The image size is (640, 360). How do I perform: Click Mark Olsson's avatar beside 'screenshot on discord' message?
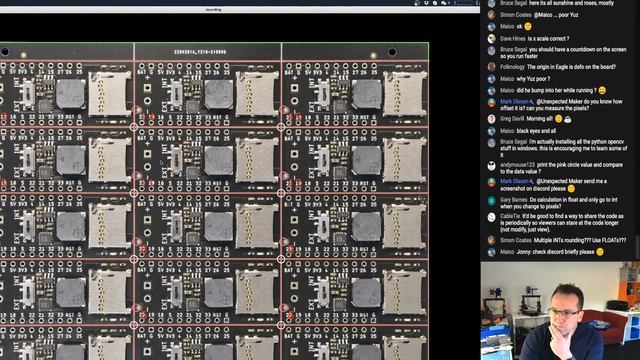(x=491, y=182)
